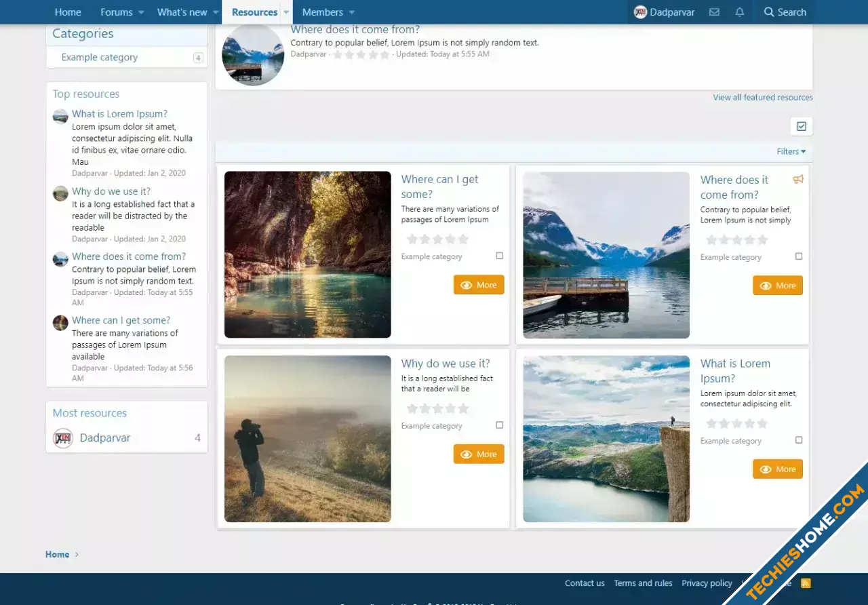Expand the Members dropdown arrow
The width and height of the screenshot is (868, 605).
click(351, 12)
